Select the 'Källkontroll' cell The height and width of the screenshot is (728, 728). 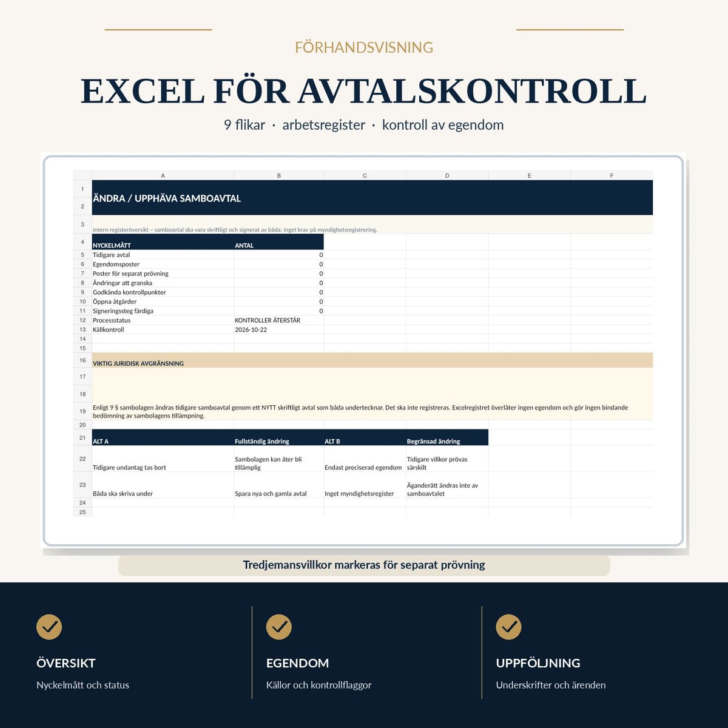(x=163, y=329)
